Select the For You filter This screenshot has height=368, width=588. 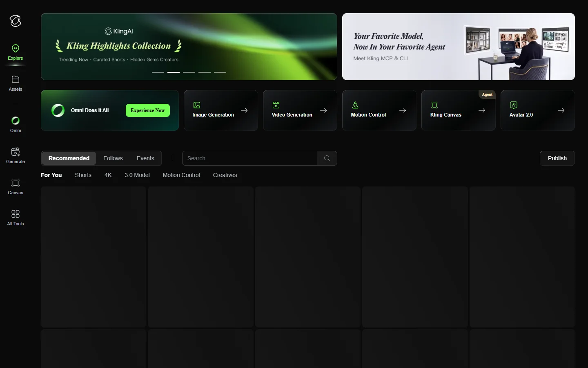pos(51,175)
